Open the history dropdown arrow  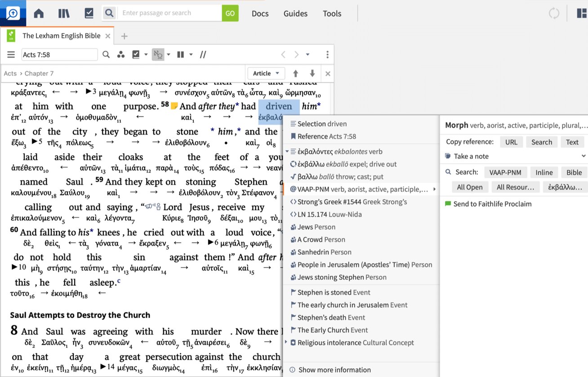(307, 55)
